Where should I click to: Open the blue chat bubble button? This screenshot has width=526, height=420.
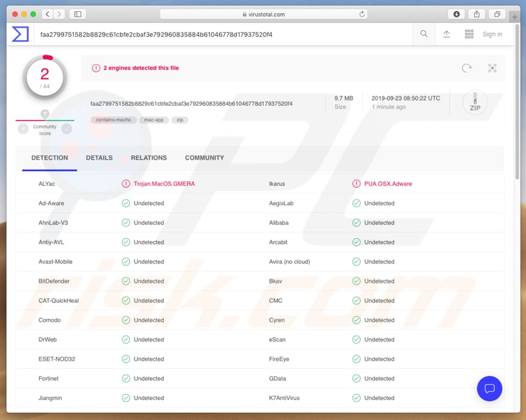click(489, 389)
